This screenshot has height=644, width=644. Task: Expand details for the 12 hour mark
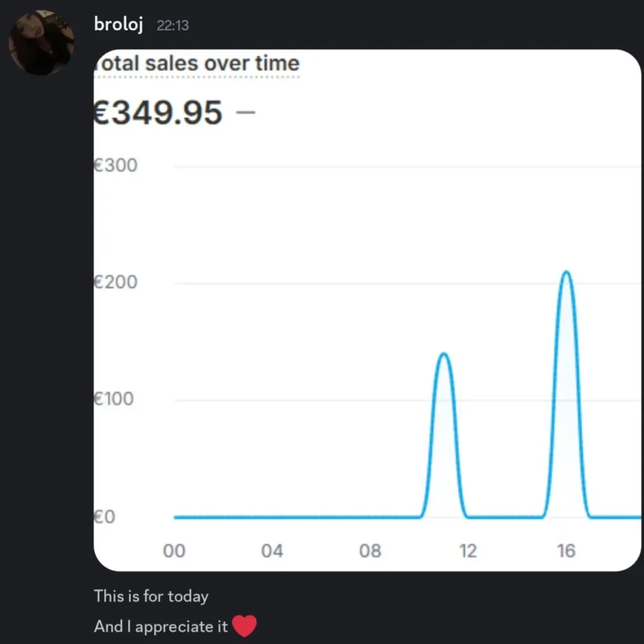pos(469,550)
